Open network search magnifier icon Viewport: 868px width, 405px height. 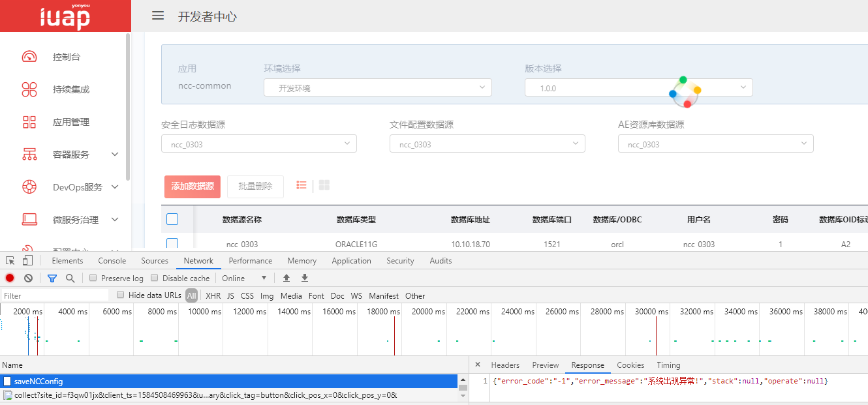[70, 278]
